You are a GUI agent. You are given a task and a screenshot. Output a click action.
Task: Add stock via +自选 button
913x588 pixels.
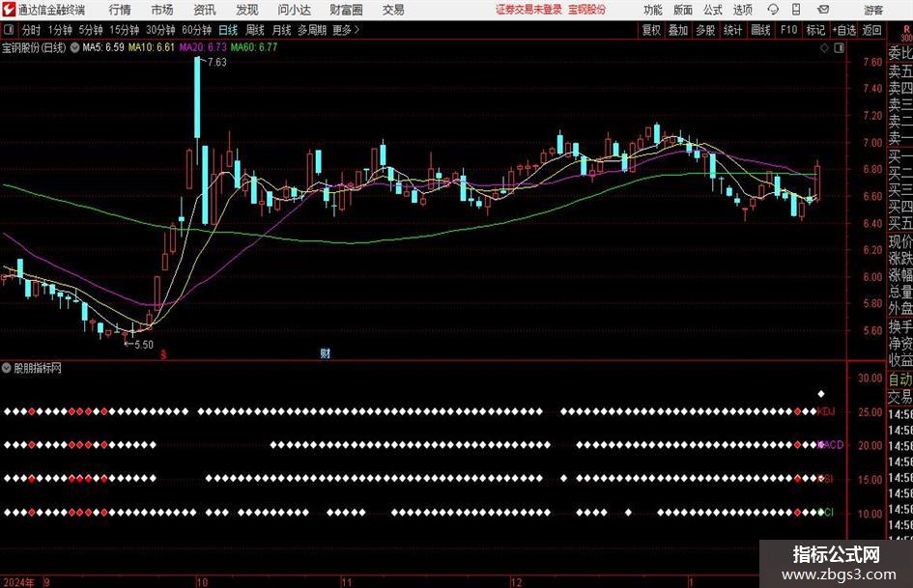[844, 30]
